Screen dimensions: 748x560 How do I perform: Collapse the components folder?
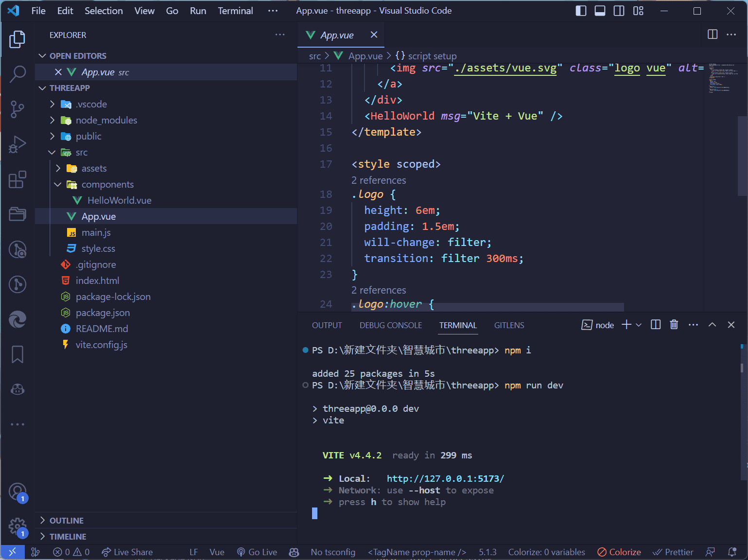click(58, 184)
